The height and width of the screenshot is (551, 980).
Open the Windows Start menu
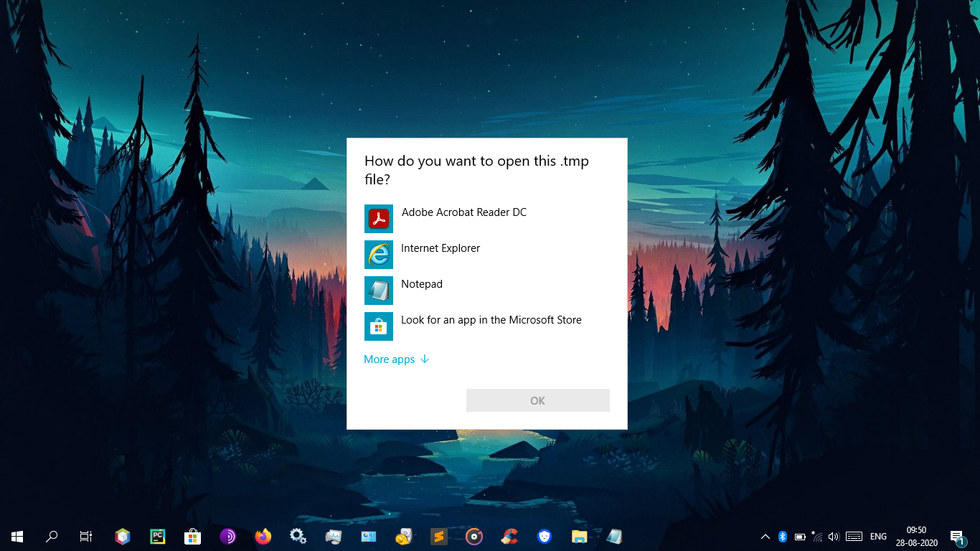[17, 536]
